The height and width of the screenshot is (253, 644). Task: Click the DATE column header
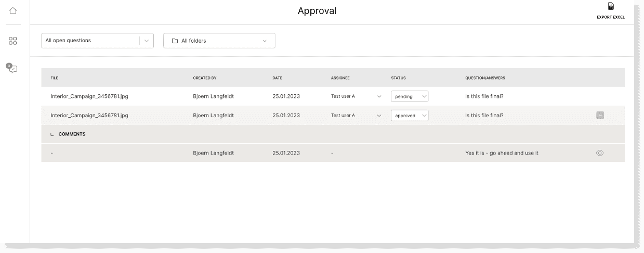pyautogui.click(x=278, y=78)
